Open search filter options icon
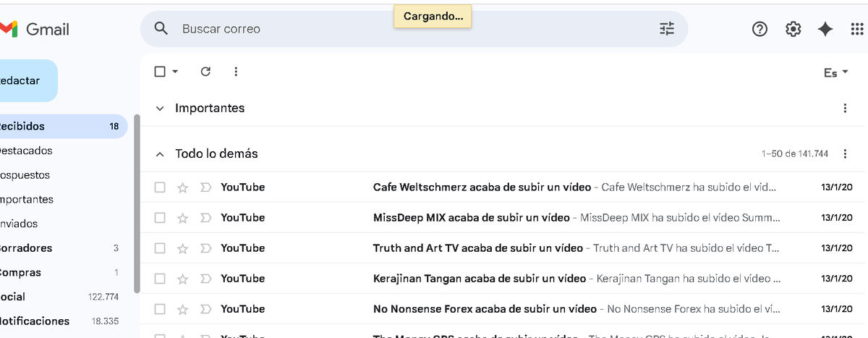This screenshot has width=868, height=338. (666, 29)
